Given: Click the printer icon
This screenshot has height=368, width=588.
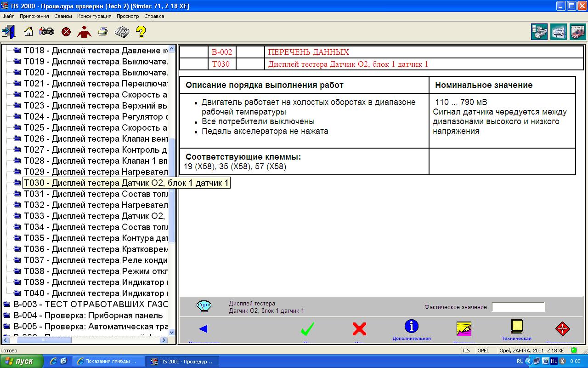Looking at the screenshot, I should 103,32.
